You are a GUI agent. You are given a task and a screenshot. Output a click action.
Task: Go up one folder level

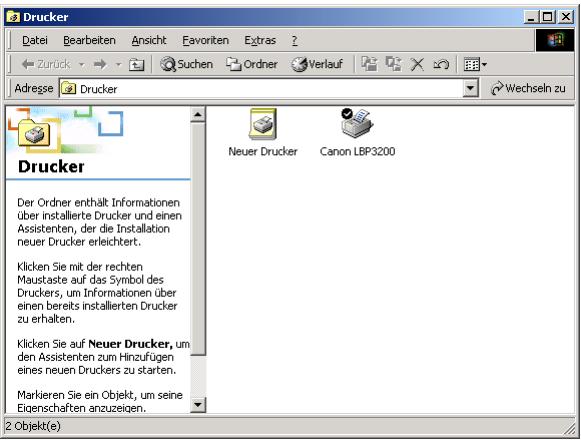[x=136, y=65]
